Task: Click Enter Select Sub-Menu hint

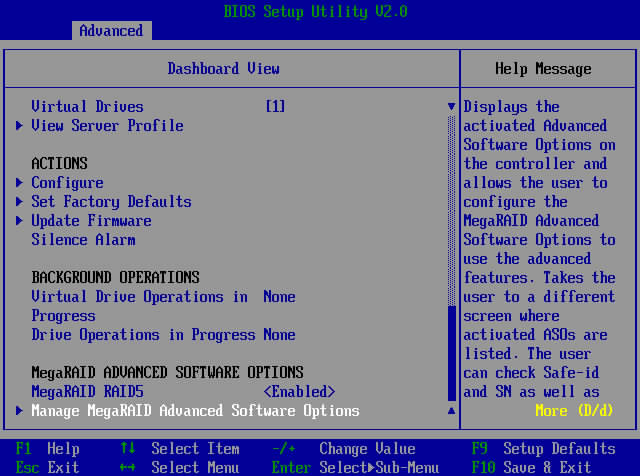Action: click(356, 467)
